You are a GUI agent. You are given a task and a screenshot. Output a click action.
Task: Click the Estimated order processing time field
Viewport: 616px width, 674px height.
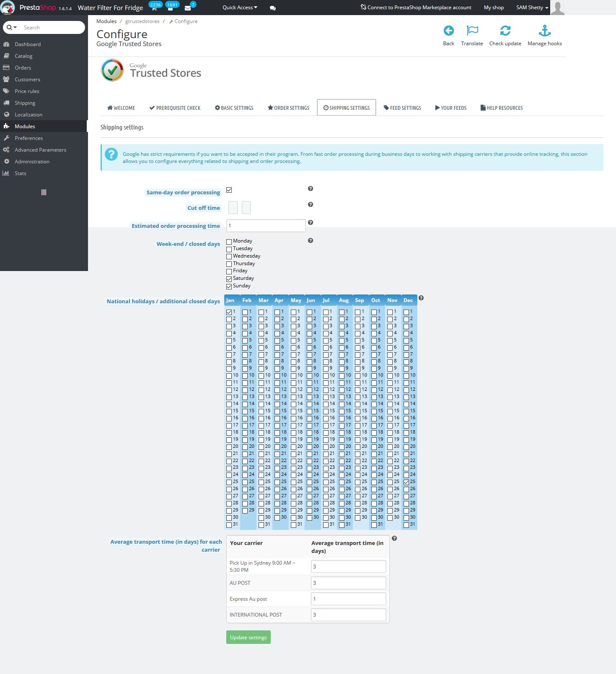266,225
